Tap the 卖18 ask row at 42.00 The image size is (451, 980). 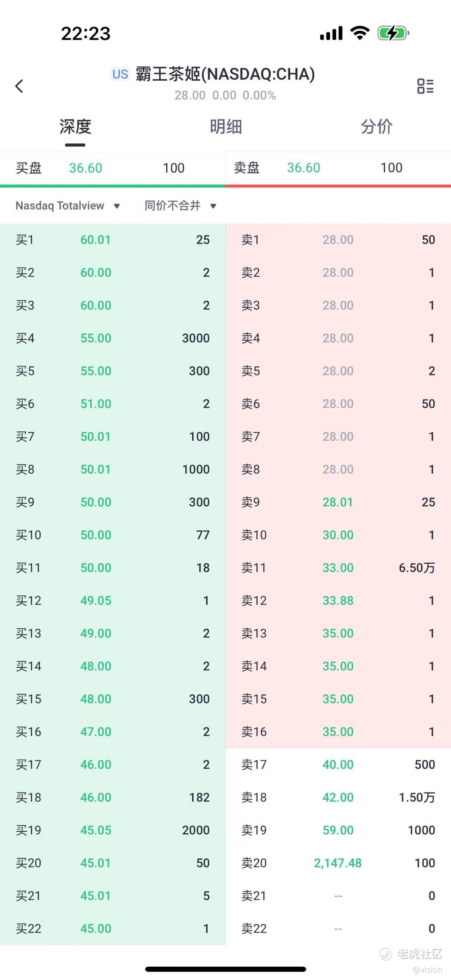pyautogui.click(x=338, y=797)
